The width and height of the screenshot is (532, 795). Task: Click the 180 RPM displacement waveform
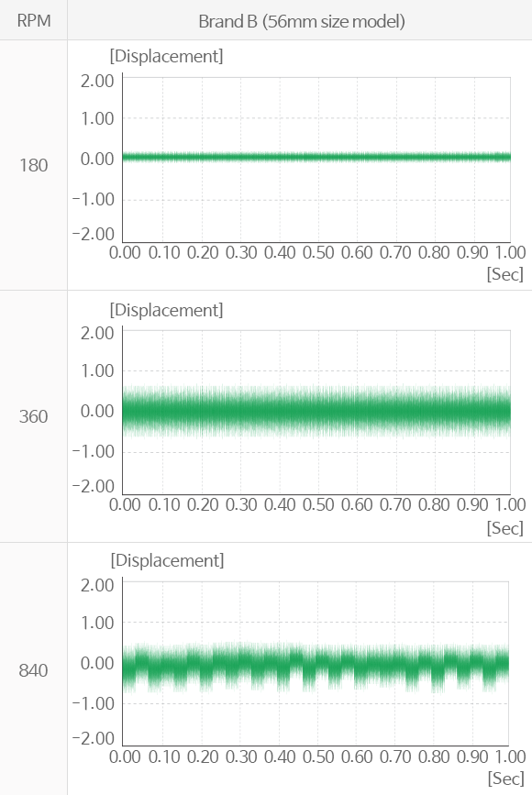click(316, 157)
